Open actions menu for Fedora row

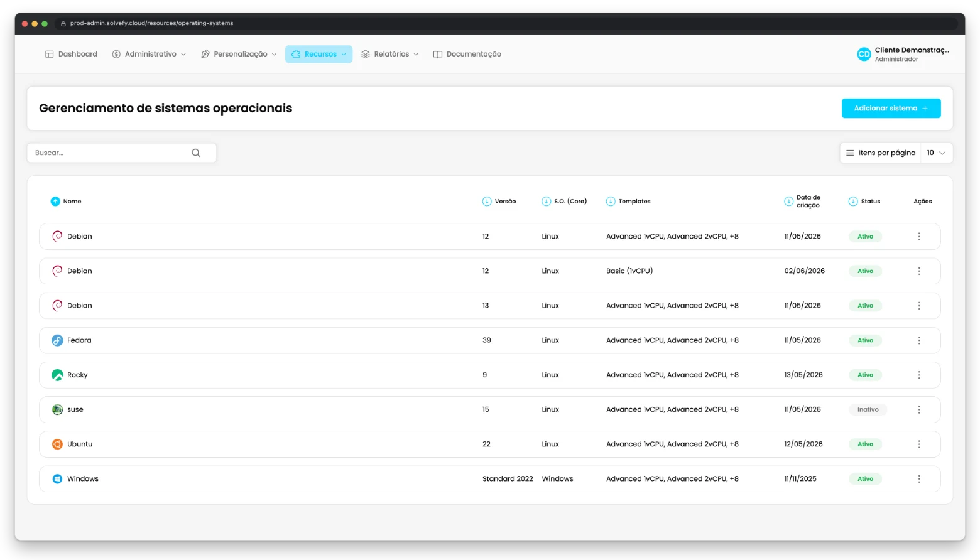coord(919,340)
